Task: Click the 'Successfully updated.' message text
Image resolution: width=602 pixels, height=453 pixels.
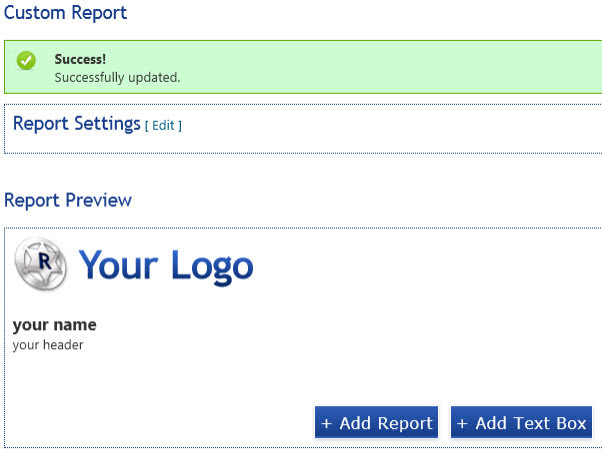Action: click(117, 77)
